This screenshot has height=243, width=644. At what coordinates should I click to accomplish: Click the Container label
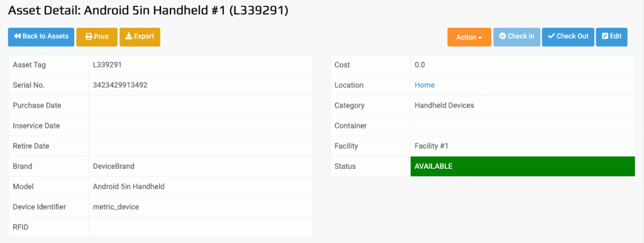pos(351,126)
